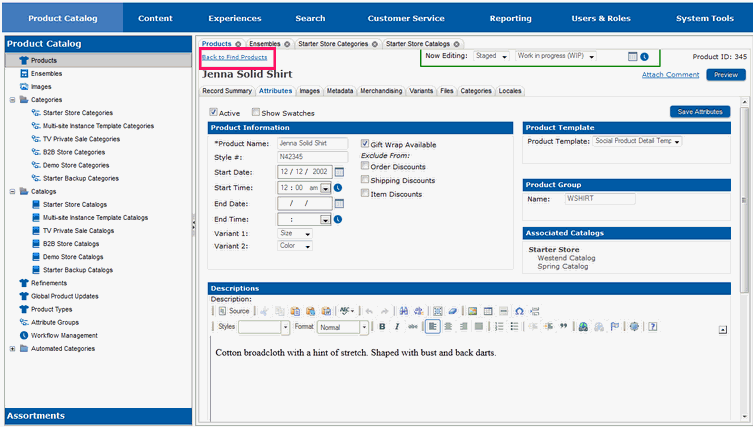This screenshot has width=753, height=427.
Task: Insert a bulleted list
Action: 514,327
